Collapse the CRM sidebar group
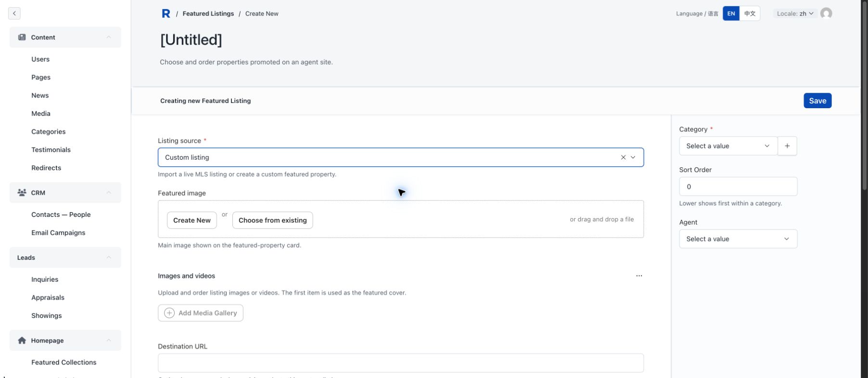This screenshot has width=868, height=378. (x=109, y=192)
